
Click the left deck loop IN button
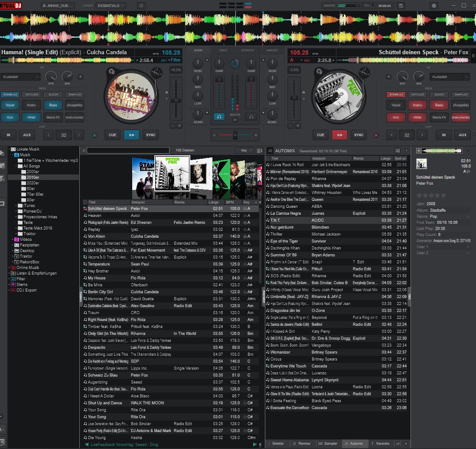pyautogui.click(x=9, y=135)
